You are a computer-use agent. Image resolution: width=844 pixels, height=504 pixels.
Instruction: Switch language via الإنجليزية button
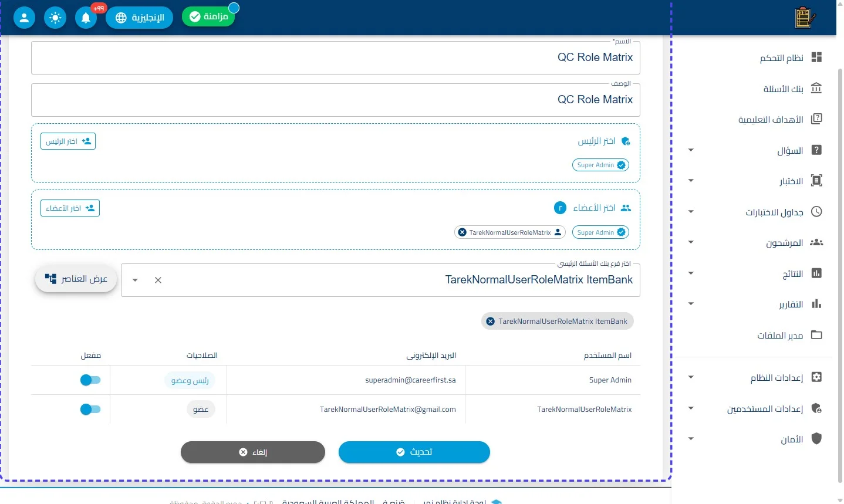139,18
